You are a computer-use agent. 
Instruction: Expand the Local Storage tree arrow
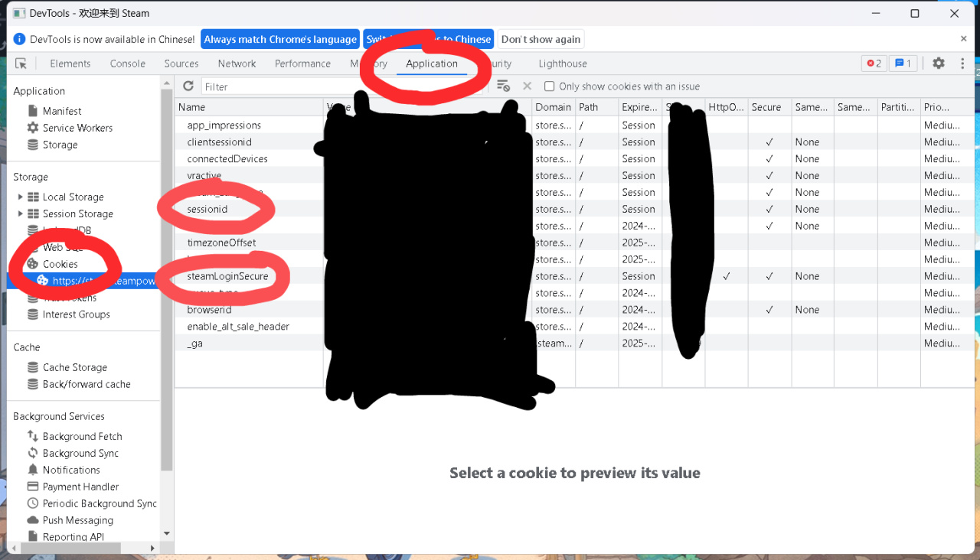coord(20,197)
